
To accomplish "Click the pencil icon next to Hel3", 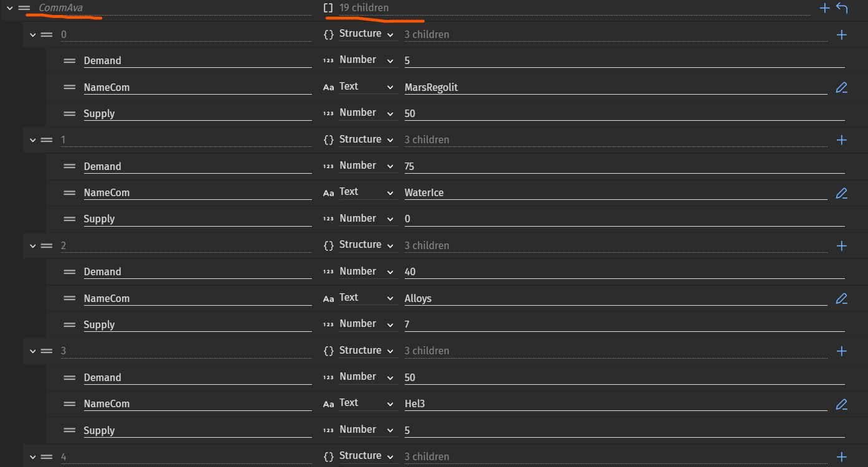I will coord(841,404).
